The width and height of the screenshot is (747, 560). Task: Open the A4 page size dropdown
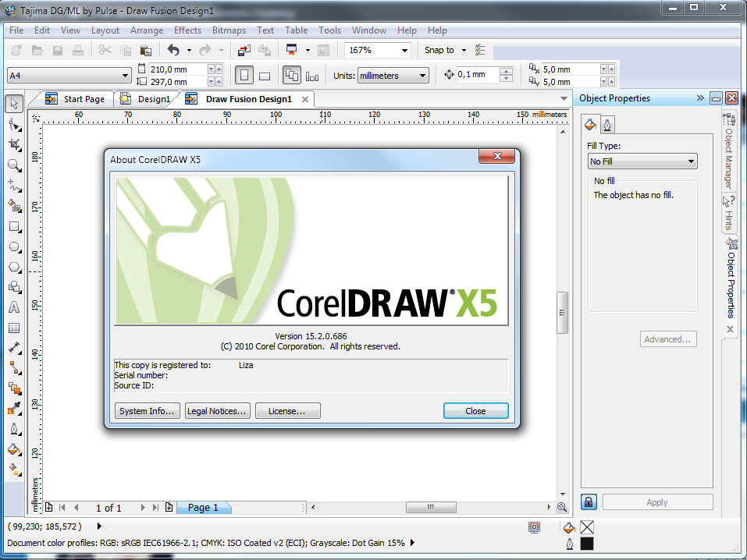pos(125,75)
